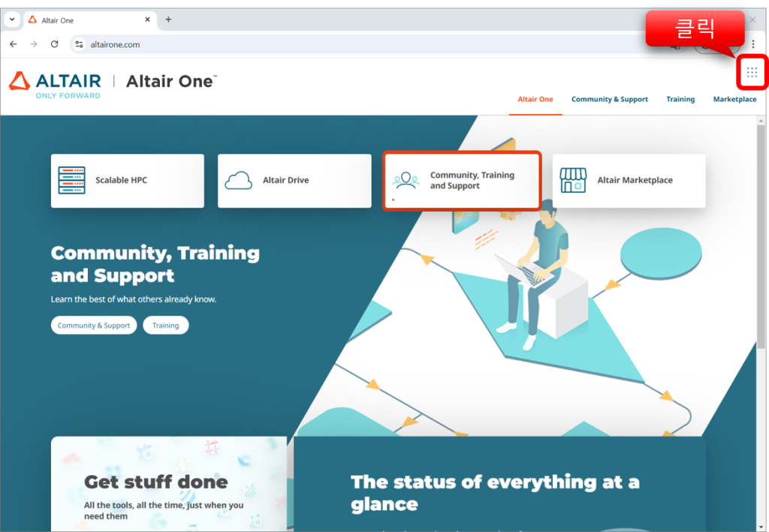Click the browser forward arrow
Image resolution: width=769 pixels, height=532 pixels.
coord(33,44)
